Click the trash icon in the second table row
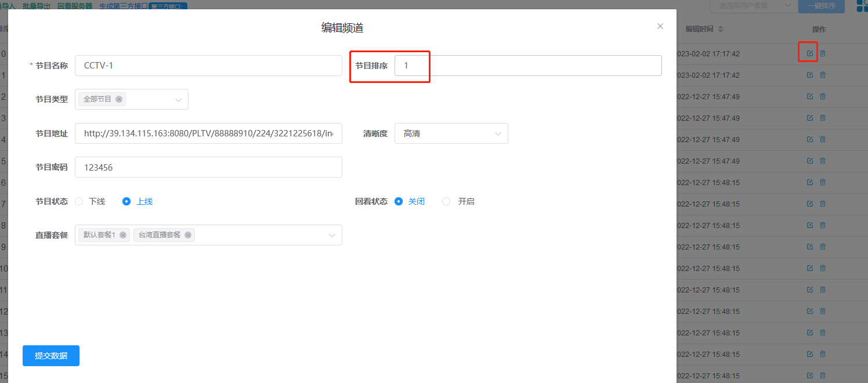This screenshot has height=383, width=868. 823,75
